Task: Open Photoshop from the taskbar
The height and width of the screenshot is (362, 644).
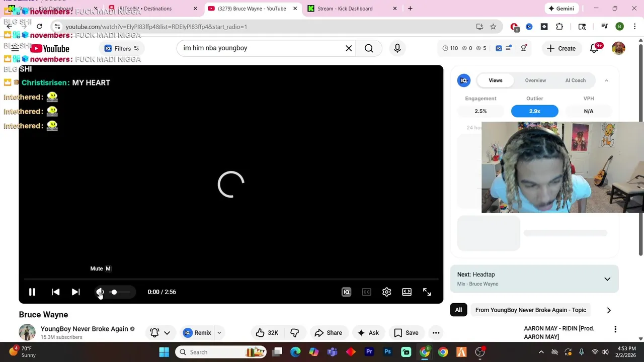Action: [x=387, y=352]
